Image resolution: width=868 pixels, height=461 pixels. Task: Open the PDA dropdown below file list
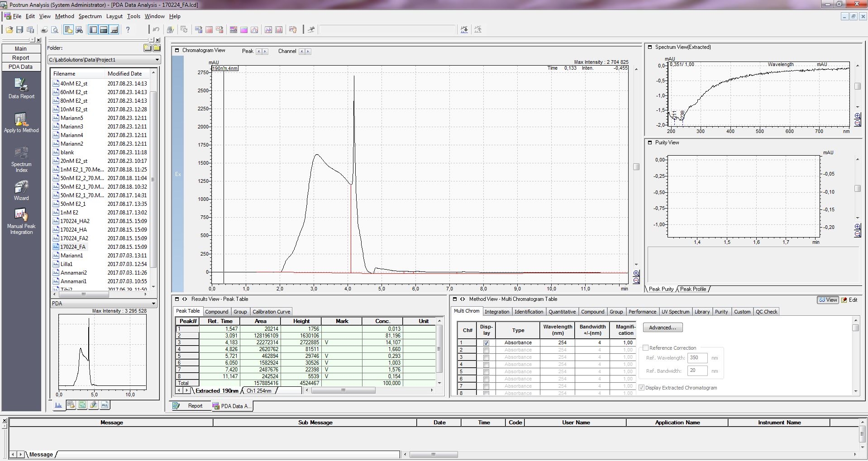[153, 304]
